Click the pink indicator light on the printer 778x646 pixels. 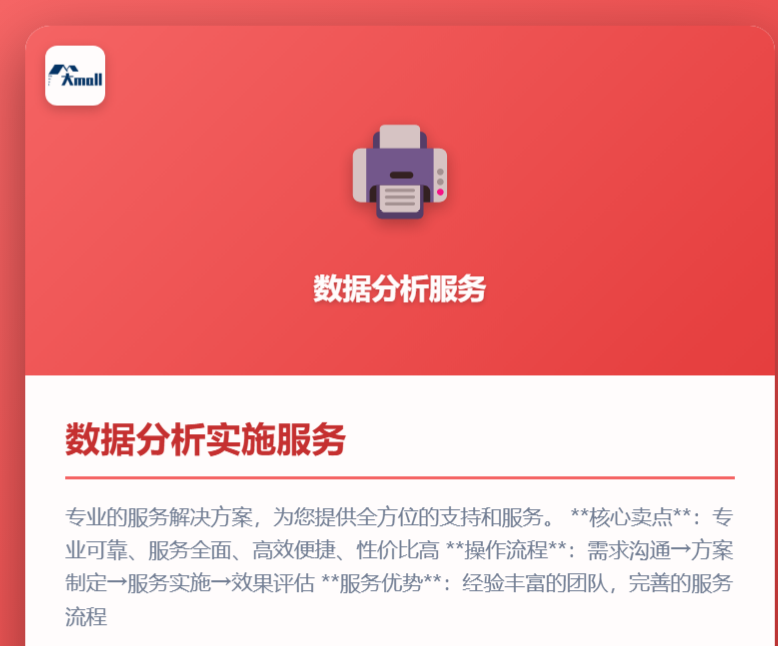click(x=440, y=192)
